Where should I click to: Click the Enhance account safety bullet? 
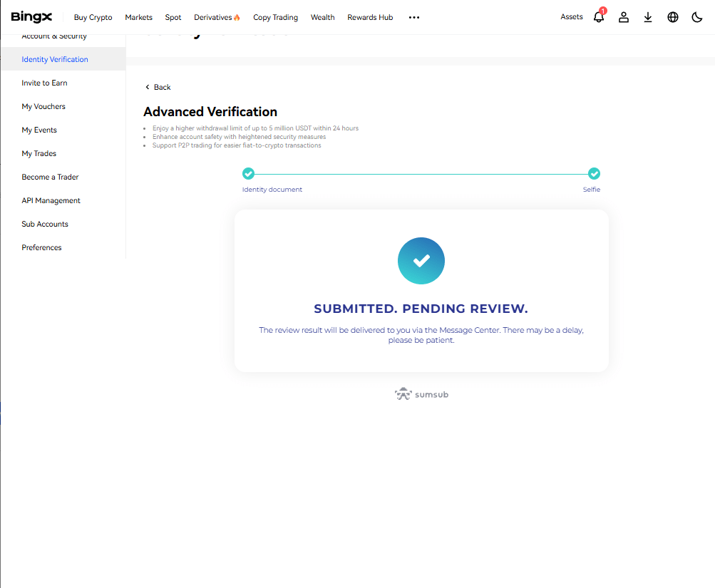(x=239, y=137)
